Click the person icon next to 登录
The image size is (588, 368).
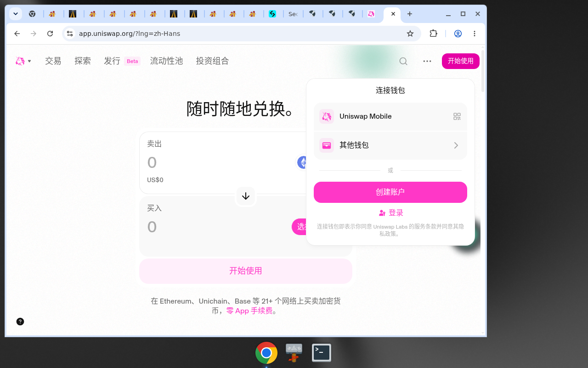click(382, 213)
